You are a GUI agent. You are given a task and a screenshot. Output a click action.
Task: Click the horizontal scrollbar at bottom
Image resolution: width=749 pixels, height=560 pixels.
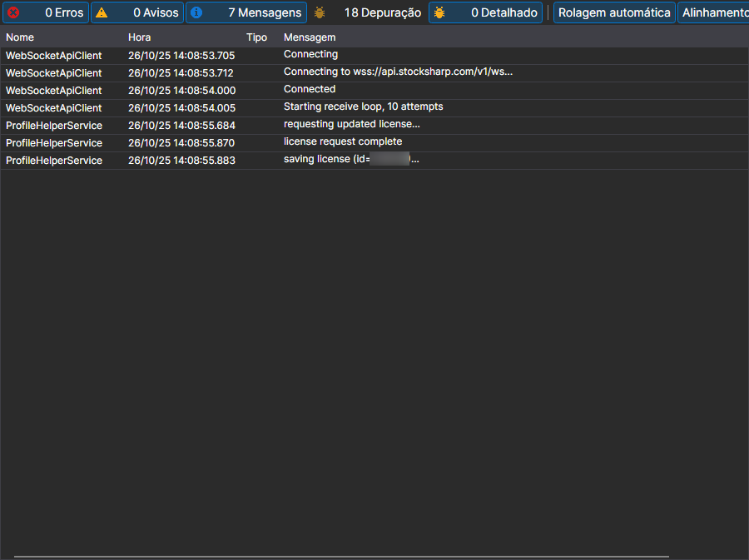point(341,557)
